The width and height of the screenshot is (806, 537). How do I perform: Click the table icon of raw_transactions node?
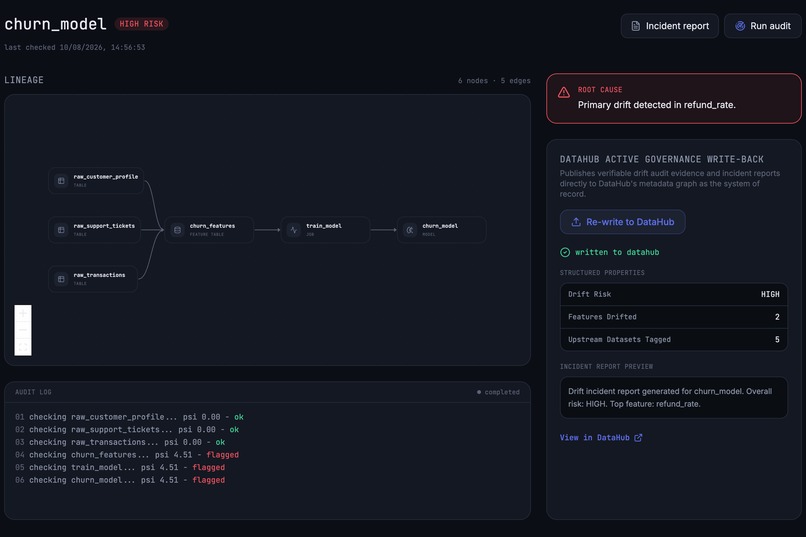(x=61, y=279)
